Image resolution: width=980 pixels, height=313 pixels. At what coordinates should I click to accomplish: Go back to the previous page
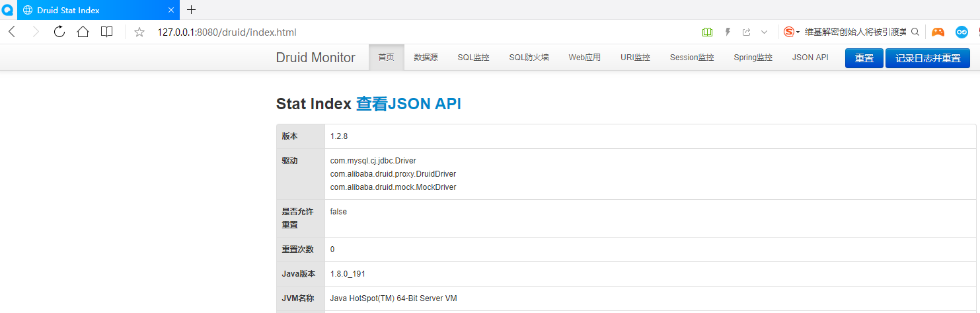pos(12,32)
